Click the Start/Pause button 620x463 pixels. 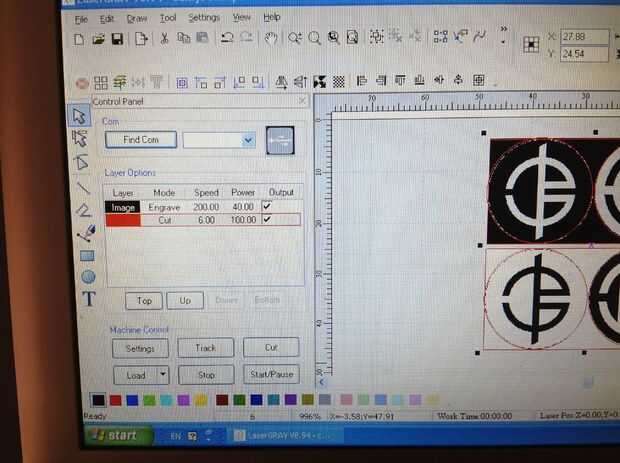(272, 374)
